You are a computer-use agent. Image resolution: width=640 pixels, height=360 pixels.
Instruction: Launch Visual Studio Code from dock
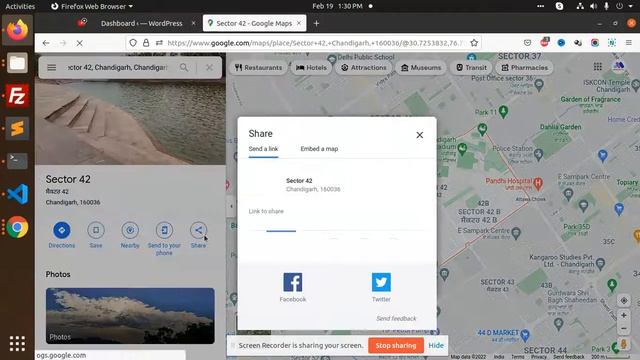tap(17, 194)
